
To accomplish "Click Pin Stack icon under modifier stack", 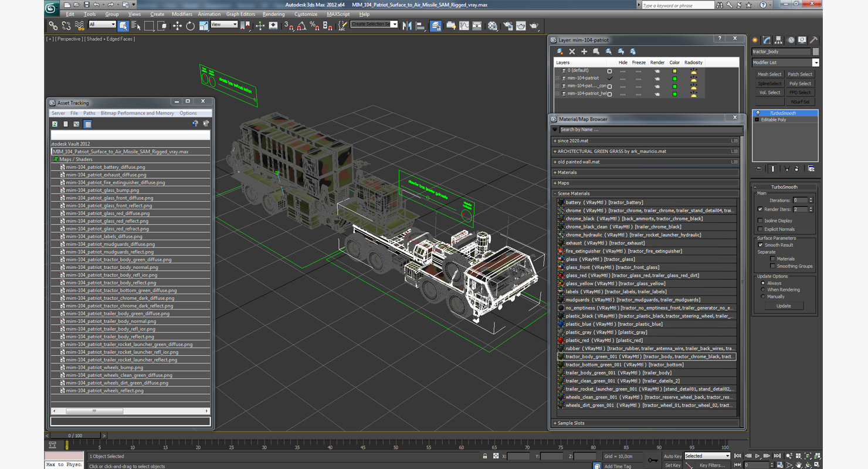I will (x=759, y=169).
